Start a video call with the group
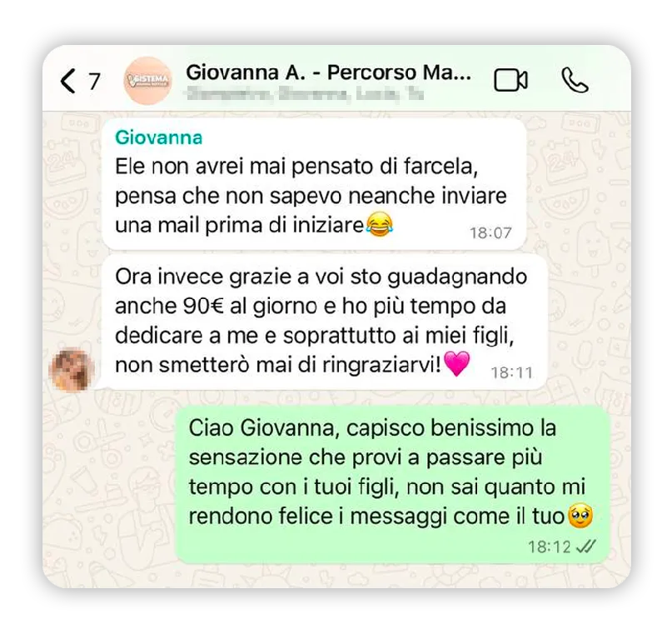 (x=510, y=80)
